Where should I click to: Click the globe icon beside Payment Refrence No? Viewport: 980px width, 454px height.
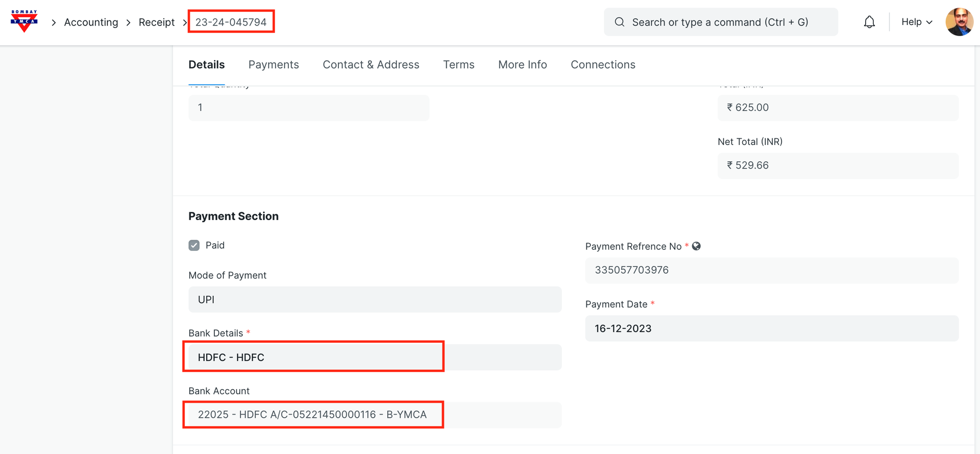coord(696,246)
